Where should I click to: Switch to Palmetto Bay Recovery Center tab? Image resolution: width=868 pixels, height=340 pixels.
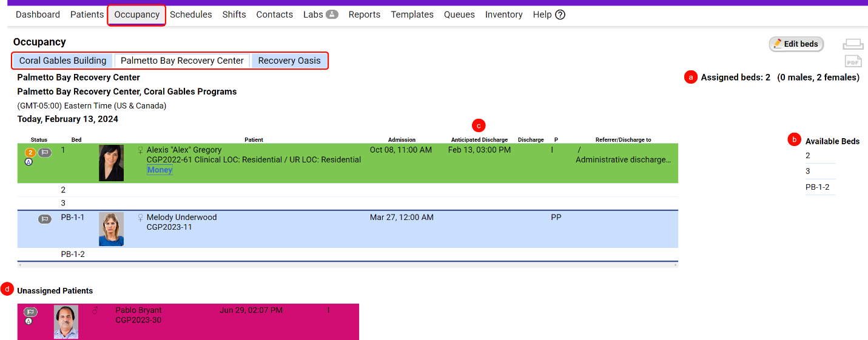182,61
